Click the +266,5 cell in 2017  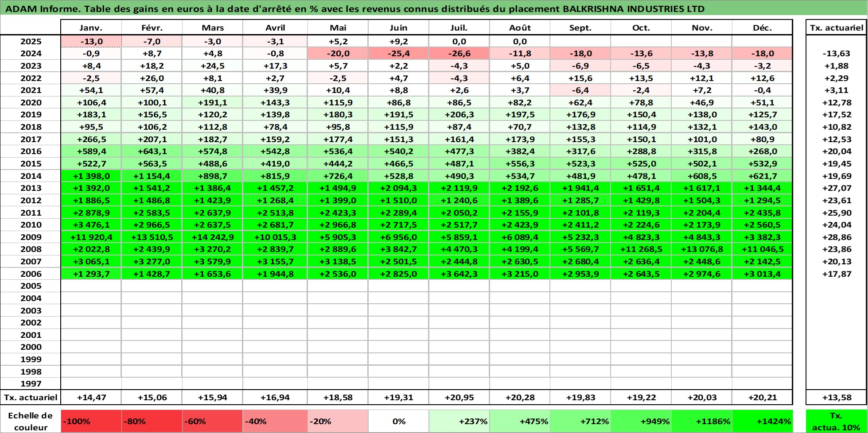click(91, 139)
